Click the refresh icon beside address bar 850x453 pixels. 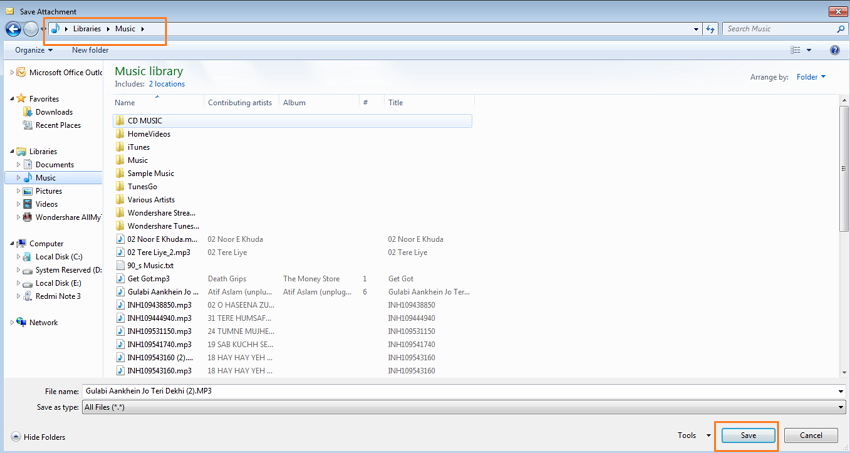click(x=709, y=29)
